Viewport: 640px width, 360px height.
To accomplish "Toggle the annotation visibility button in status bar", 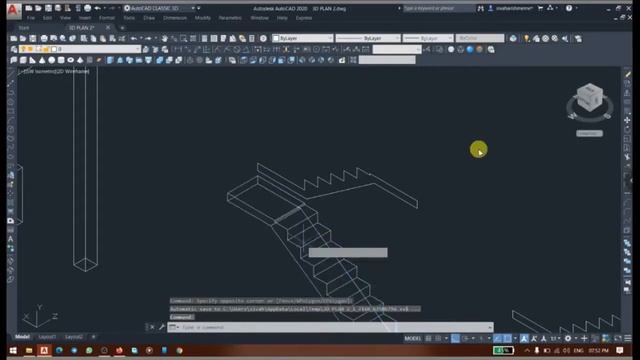I will (x=524, y=338).
